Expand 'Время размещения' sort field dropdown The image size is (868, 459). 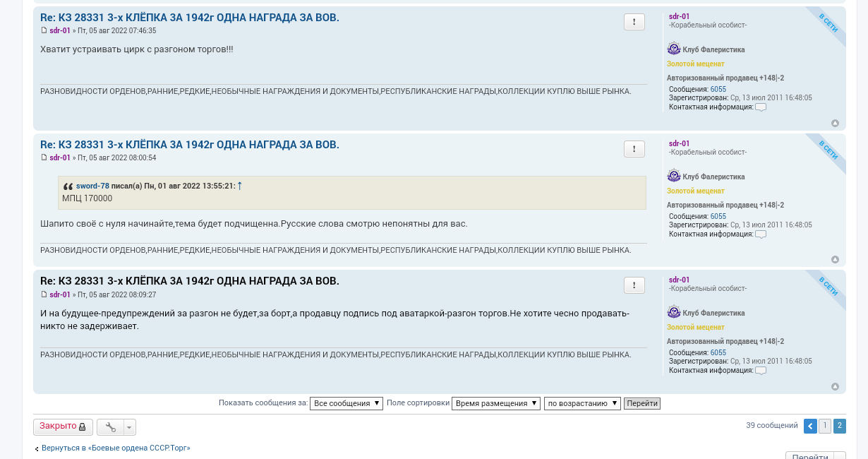point(495,404)
